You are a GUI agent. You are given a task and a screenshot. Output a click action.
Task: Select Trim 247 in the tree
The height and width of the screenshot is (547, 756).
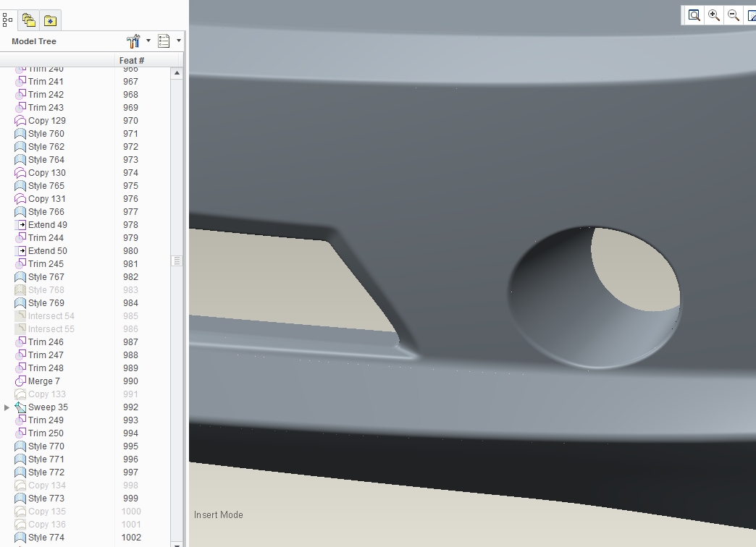point(46,355)
